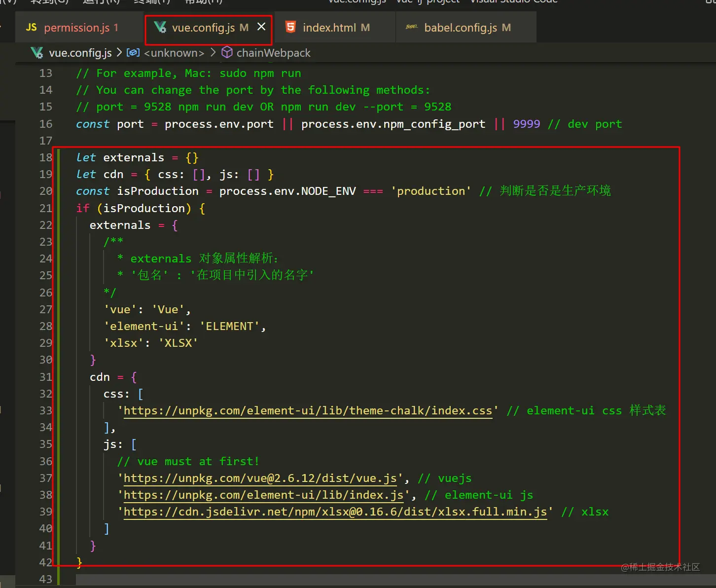
Task: Open the unpkg element-ui index.css link
Action: coord(308,410)
